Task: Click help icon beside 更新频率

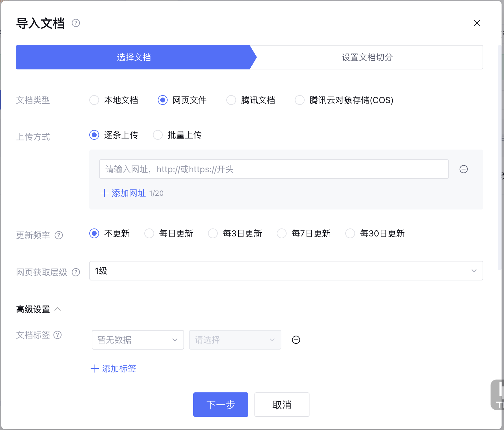Action: [59, 235]
